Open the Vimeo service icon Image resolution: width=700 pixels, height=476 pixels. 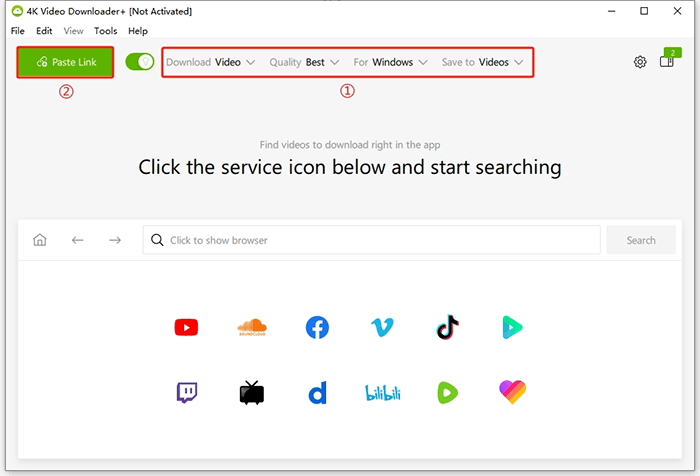coord(383,327)
